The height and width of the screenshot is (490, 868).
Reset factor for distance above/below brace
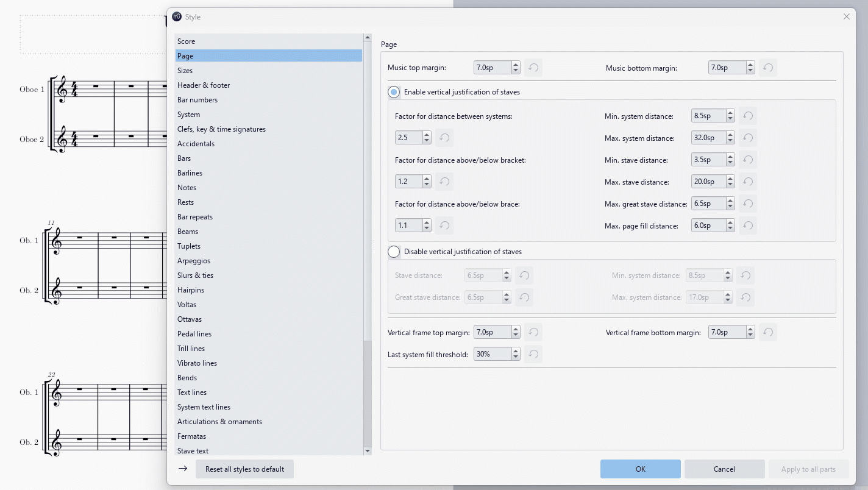pyautogui.click(x=444, y=225)
